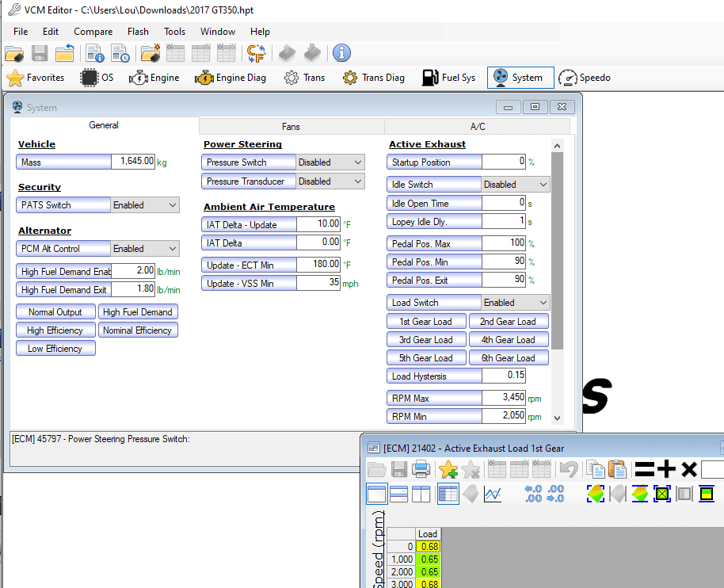Open the Engine Diag section
Viewport: 724px width, 588px height.
click(231, 78)
